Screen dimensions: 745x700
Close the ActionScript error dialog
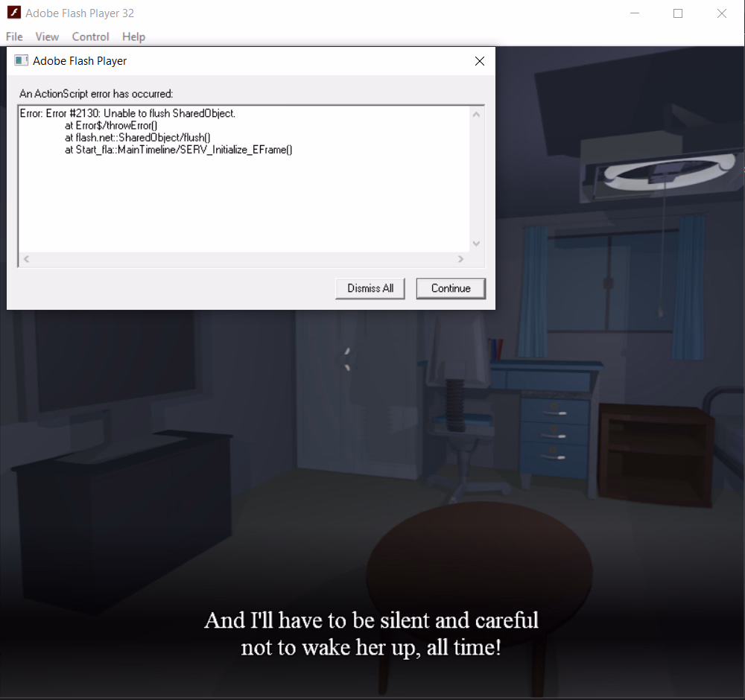tap(480, 61)
